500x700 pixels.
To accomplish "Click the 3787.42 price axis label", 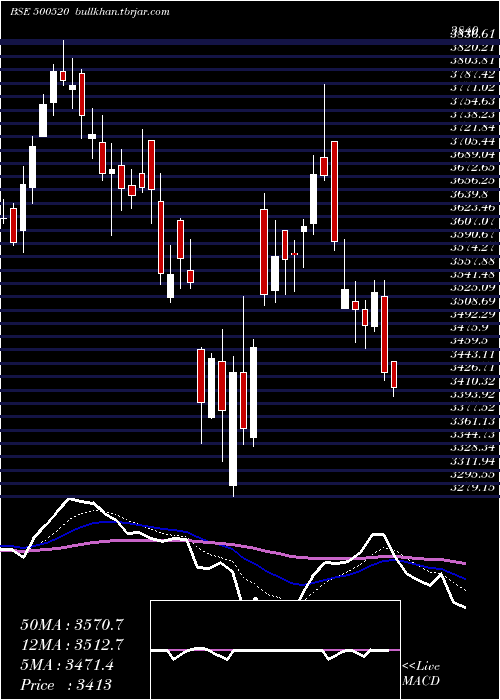I will point(472,74).
